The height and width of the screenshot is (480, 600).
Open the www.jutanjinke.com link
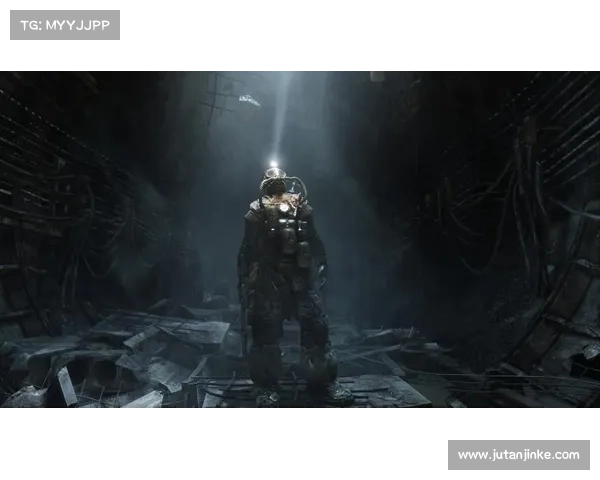(519, 455)
